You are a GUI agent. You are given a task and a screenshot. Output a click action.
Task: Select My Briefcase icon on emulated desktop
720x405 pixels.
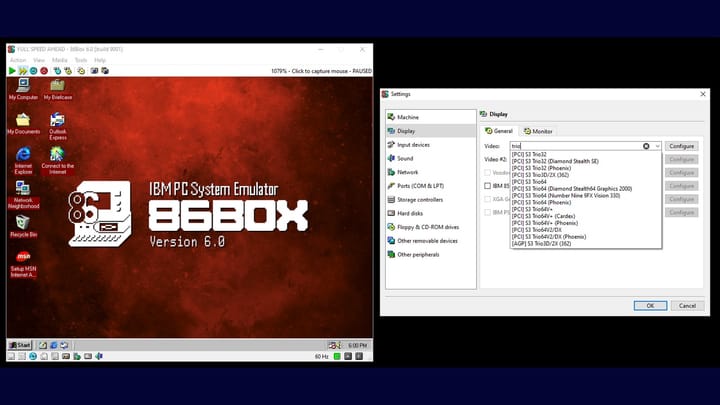tap(58, 89)
